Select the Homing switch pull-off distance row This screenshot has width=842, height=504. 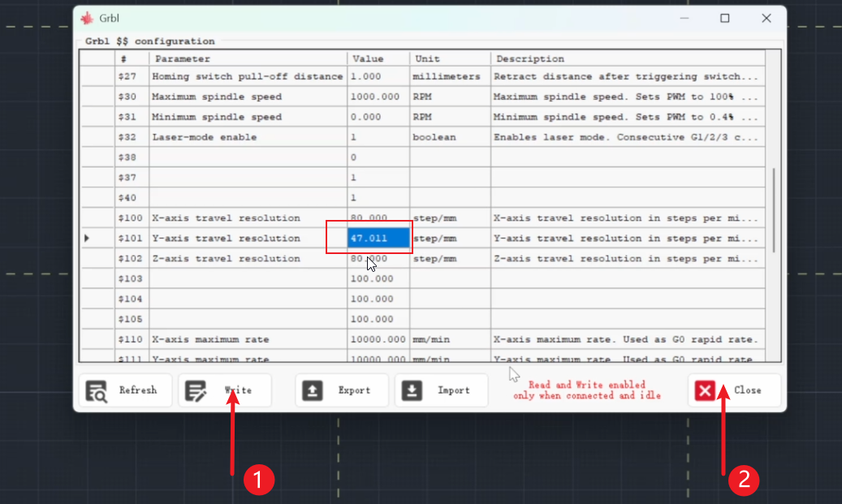coord(248,76)
